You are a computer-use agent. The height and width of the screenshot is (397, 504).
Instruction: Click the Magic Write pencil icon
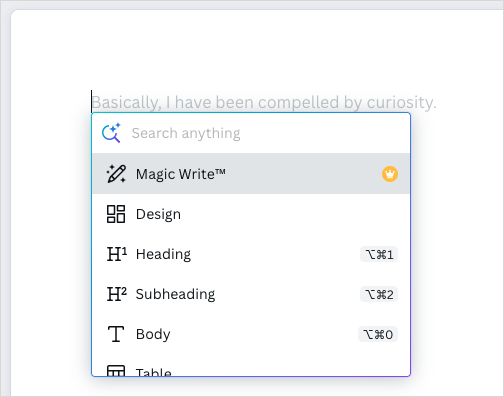tap(116, 174)
